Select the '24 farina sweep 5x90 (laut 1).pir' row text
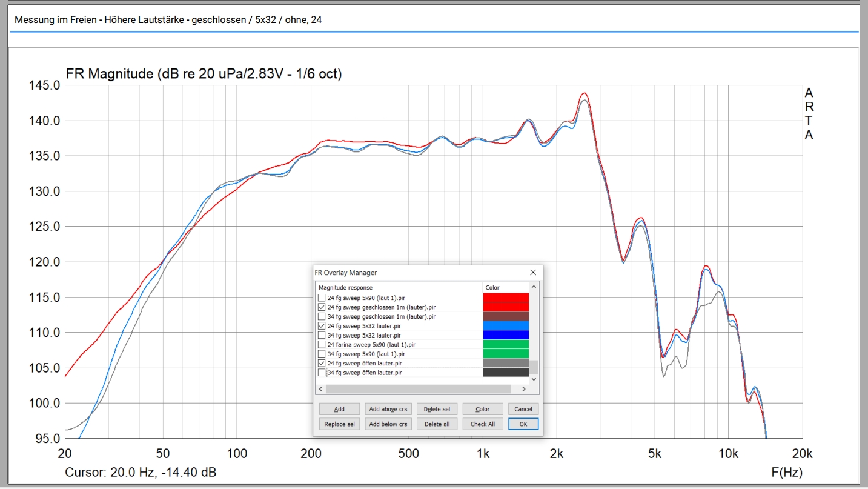This screenshot has height=489, width=868. click(372, 345)
